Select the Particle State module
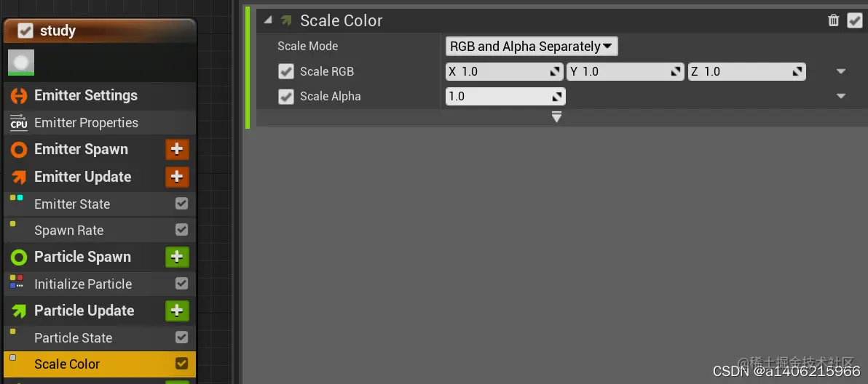The height and width of the screenshot is (384, 868). tap(73, 338)
